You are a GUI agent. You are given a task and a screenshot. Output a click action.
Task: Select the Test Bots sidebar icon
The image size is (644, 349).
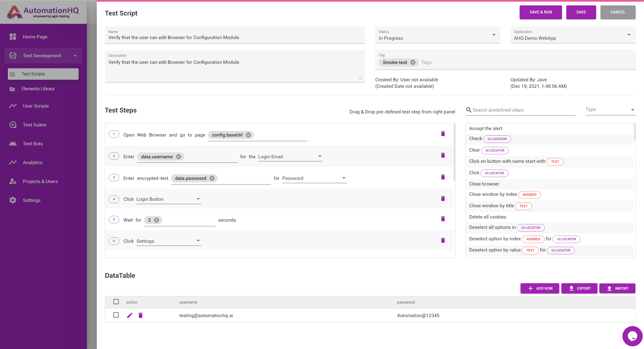pyautogui.click(x=13, y=144)
